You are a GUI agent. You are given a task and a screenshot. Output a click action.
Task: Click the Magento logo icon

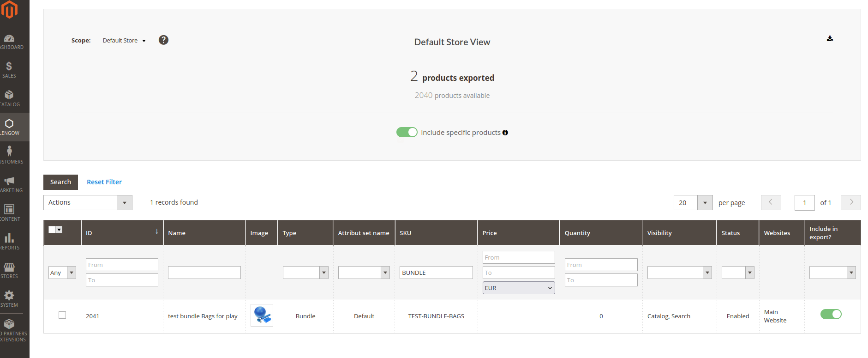(9, 9)
